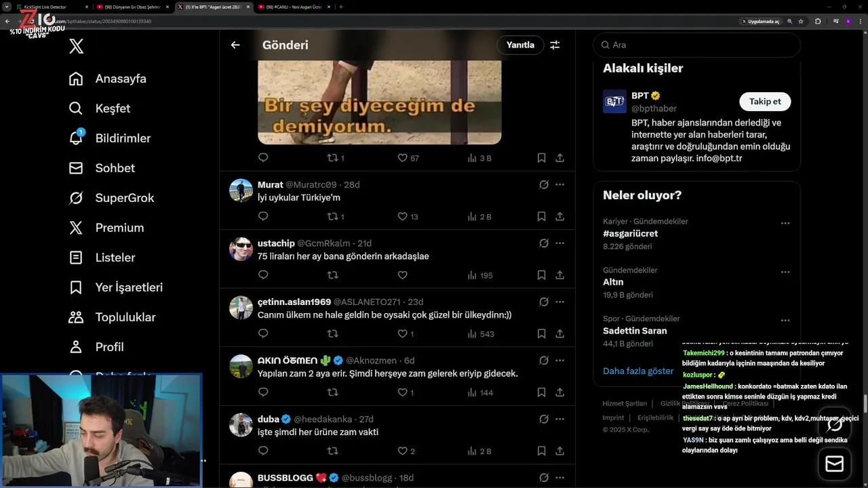Open more options on AKIN ÖƟMEN's post
The image size is (868, 488).
(x=560, y=361)
